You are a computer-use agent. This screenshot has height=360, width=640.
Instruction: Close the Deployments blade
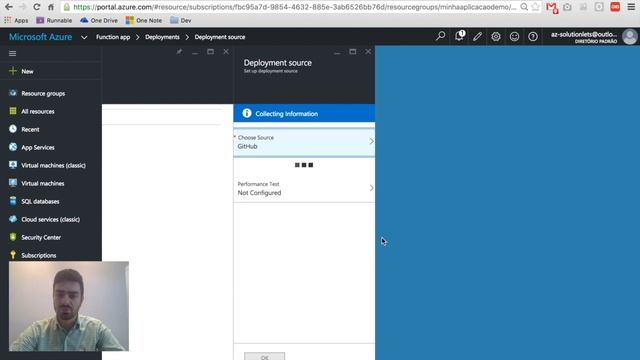[x=226, y=52]
